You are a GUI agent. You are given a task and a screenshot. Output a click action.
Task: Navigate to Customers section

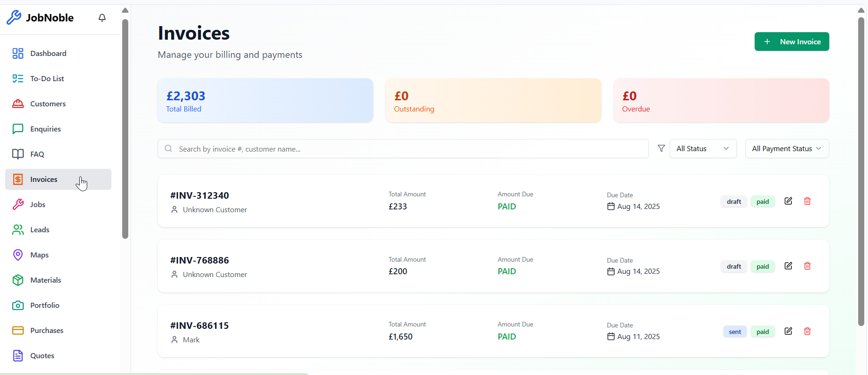(58, 104)
